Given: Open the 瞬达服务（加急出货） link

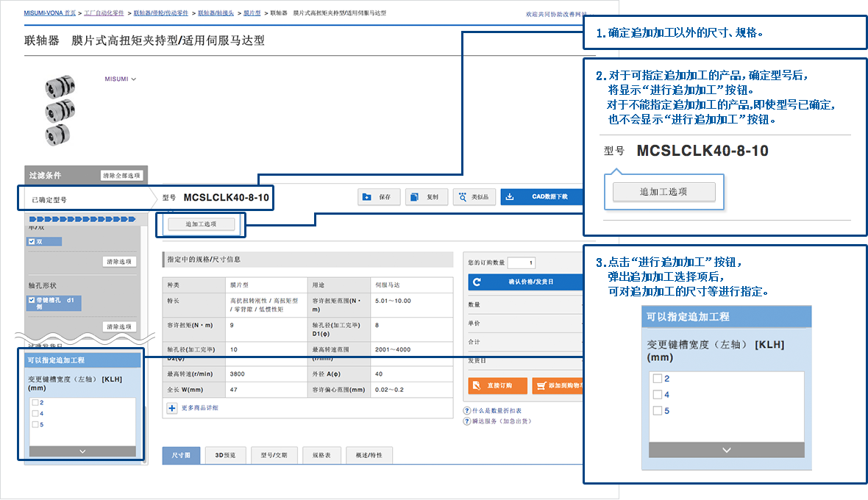Looking at the screenshot, I should pos(501,421).
